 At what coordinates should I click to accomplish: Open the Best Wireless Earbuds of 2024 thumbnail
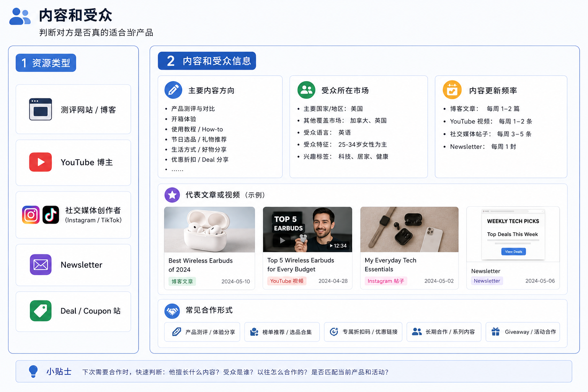point(209,229)
